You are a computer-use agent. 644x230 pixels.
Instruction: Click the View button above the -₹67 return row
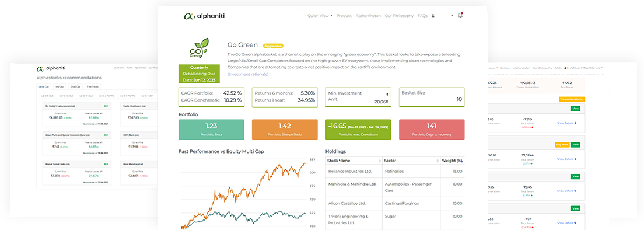pyautogui.click(x=575, y=208)
